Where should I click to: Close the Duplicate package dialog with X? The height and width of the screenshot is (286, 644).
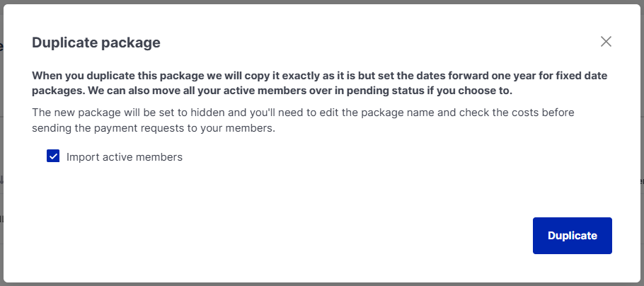(606, 41)
